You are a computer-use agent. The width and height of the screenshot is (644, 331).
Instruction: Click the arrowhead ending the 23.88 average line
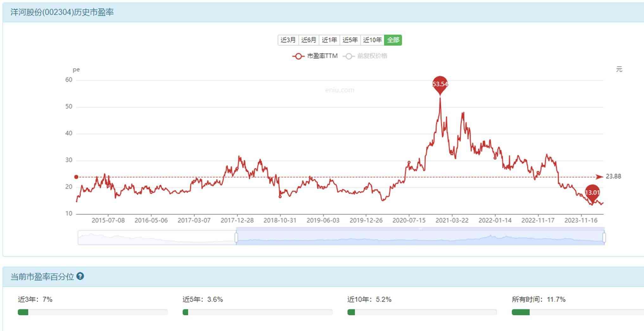coord(599,177)
